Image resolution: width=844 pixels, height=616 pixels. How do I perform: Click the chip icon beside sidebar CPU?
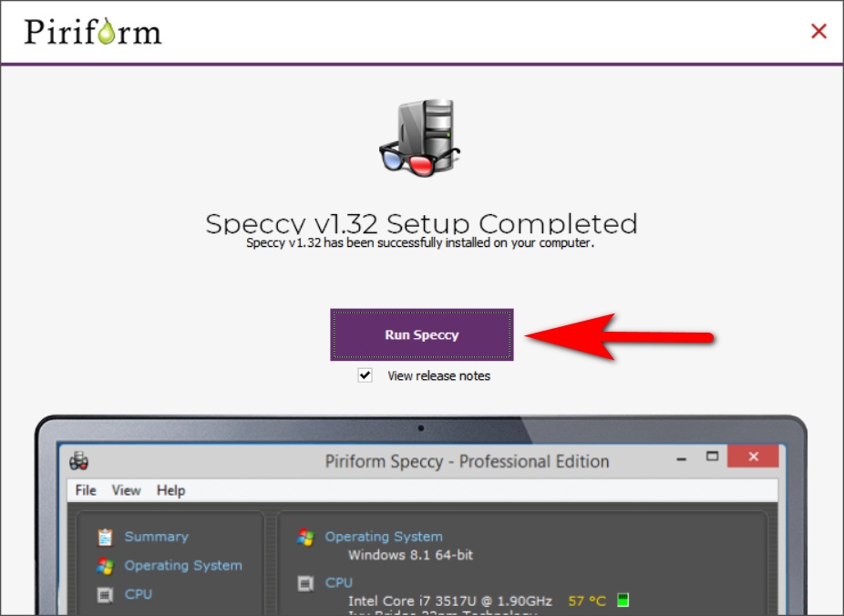[x=105, y=594]
